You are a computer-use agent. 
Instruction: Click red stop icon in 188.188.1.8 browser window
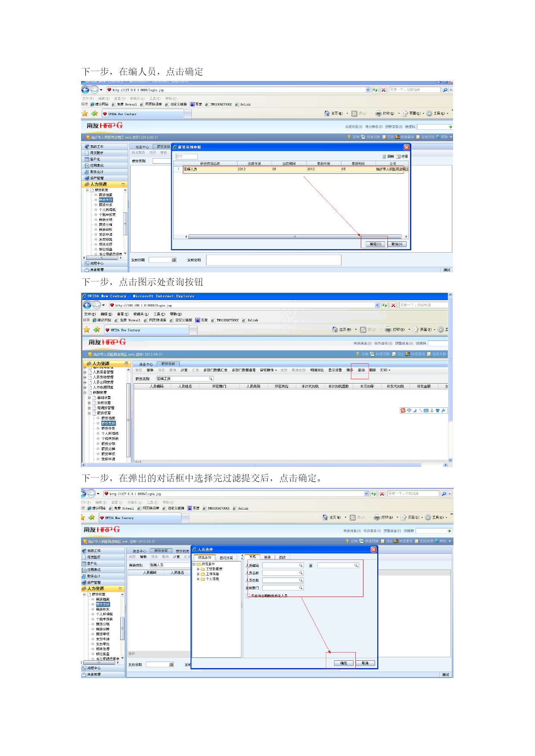tap(393, 305)
